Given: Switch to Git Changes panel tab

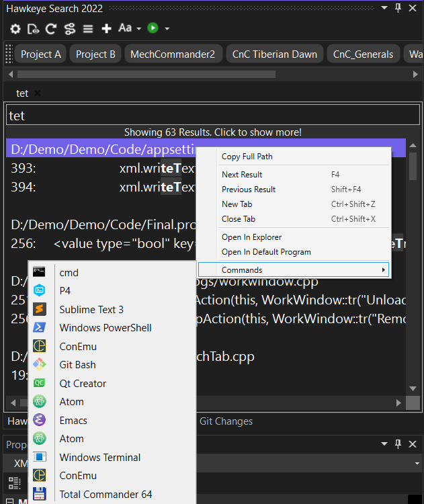Looking at the screenshot, I should (x=226, y=421).
